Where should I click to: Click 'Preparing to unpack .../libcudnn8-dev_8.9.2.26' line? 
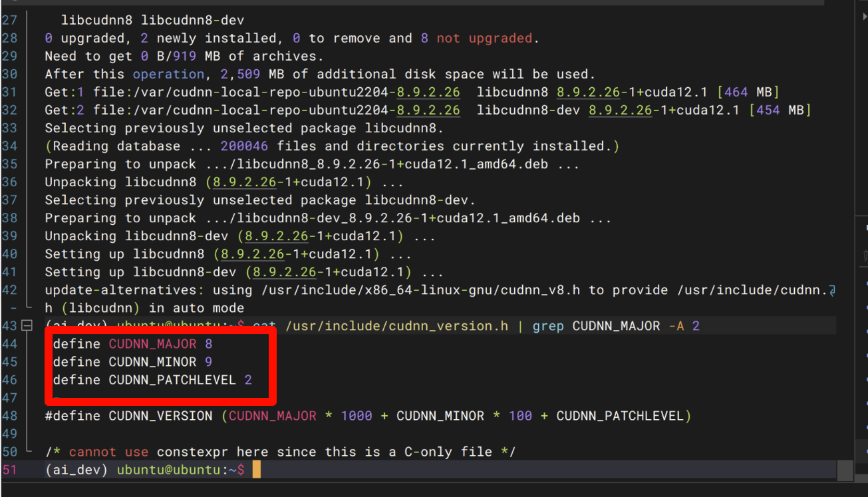(x=328, y=218)
